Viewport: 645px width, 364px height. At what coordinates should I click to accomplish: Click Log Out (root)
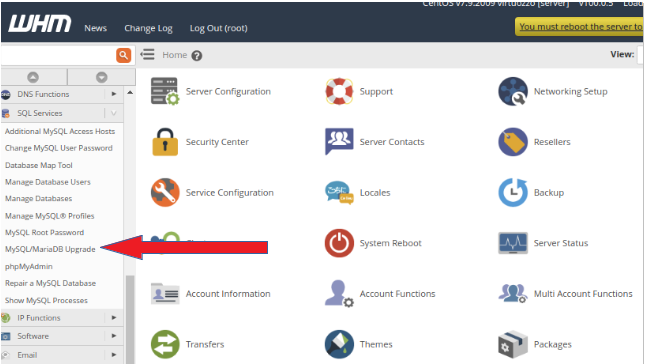(x=218, y=28)
